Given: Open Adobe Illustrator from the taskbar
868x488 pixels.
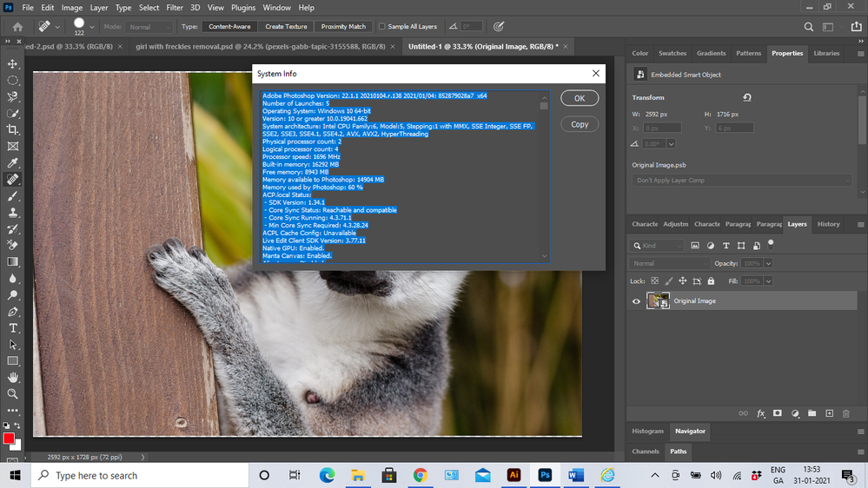Looking at the screenshot, I should [514, 475].
